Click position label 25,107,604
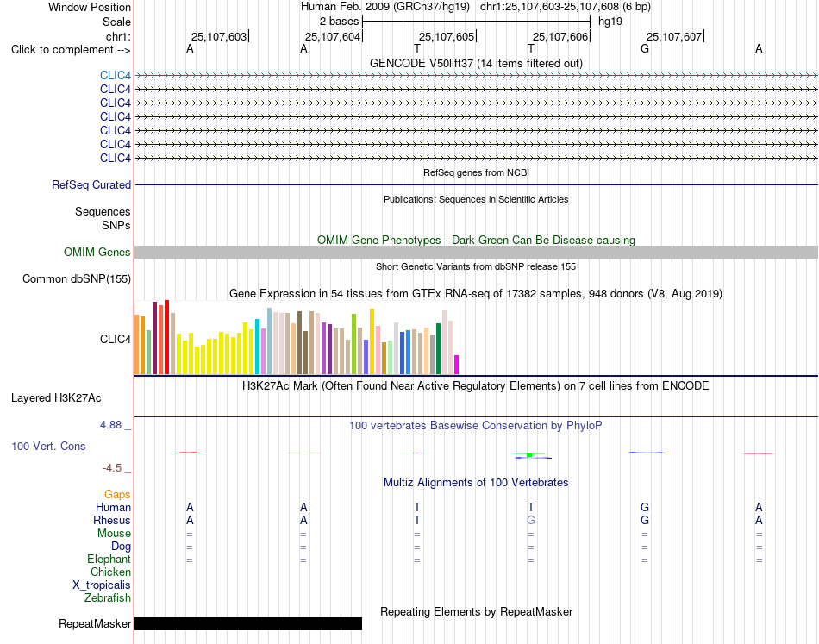Viewport: 819px width, 644px height. click(333, 36)
